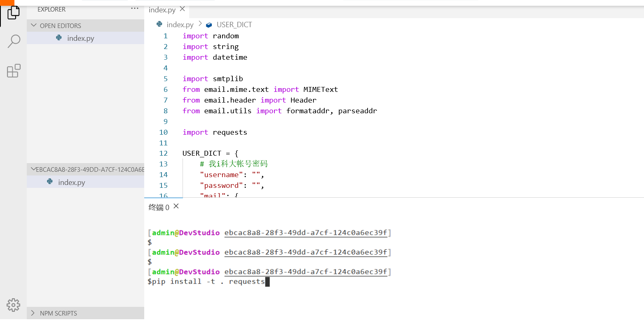
Task: Click 'import string' code line
Action: [211, 47]
